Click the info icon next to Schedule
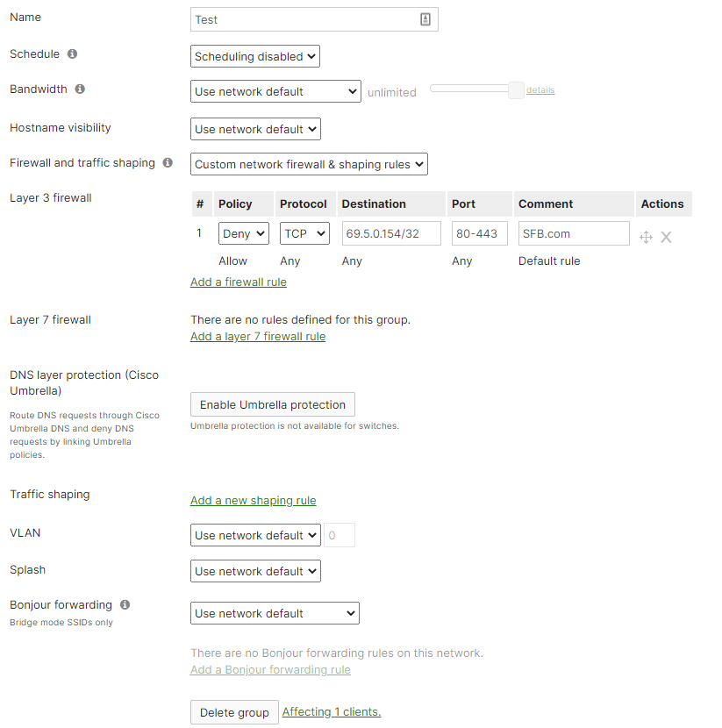The width and height of the screenshot is (722, 728). pos(72,54)
